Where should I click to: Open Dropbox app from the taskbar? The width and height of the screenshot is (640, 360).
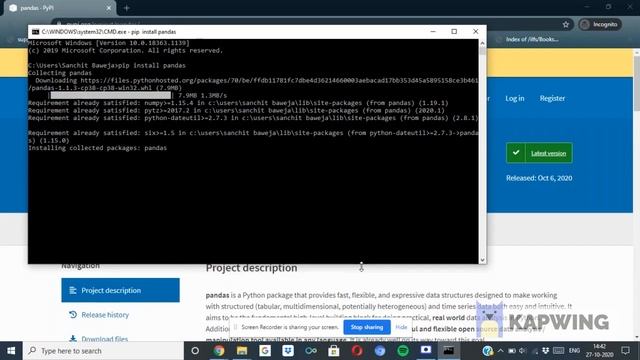tap(288, 351)
